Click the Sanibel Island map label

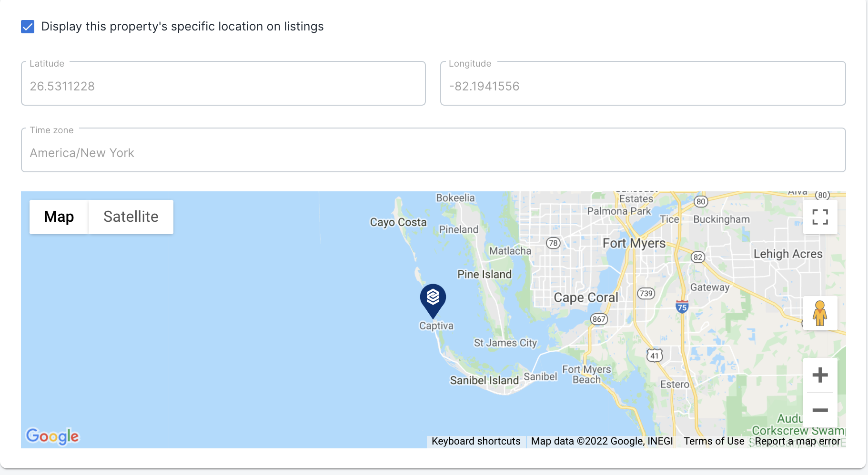click(x=484, y=380)
